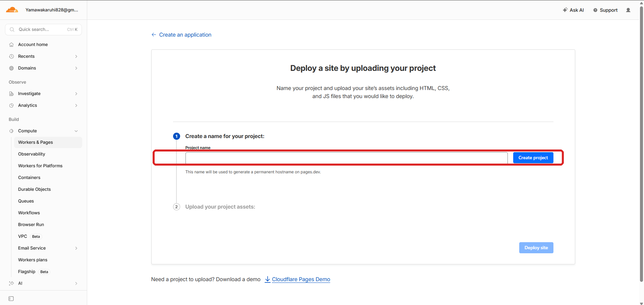Expand the Domains chevron
644x305 pixels.
click(76, 68)
